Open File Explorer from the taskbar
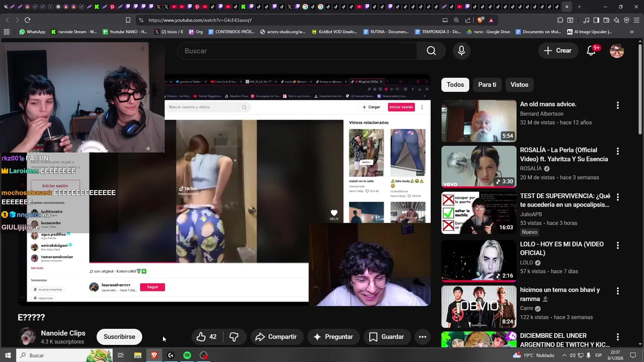This screenshot has width=644, height=362. [137, 355]
